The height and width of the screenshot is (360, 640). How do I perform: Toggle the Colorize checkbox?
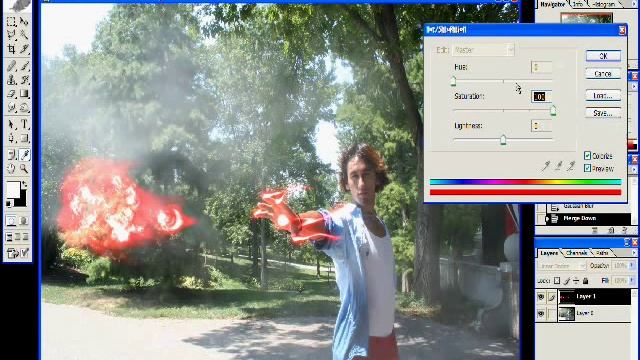coord(587,156)
